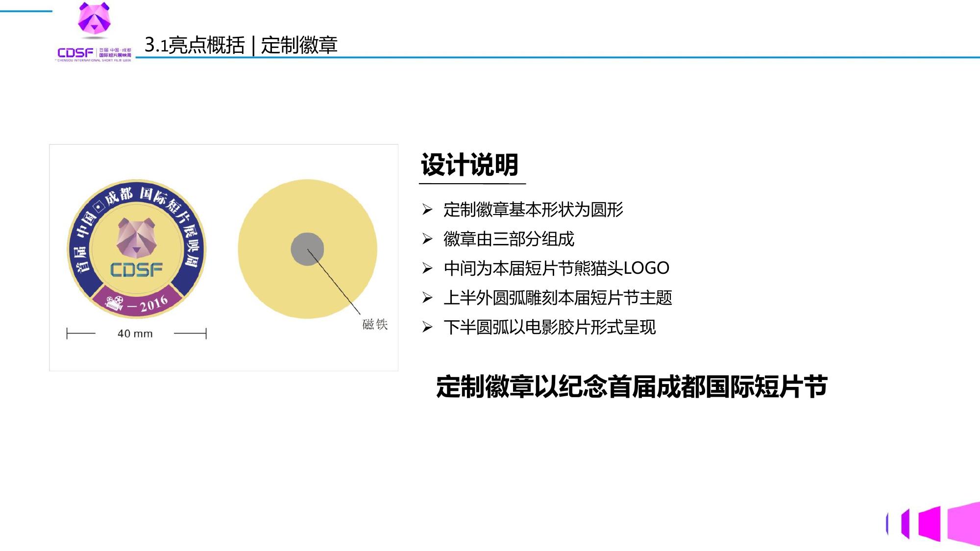
Task: Click the slide title 3.1亮点概括 | 定制徽章
Action: tap(241, 45)
